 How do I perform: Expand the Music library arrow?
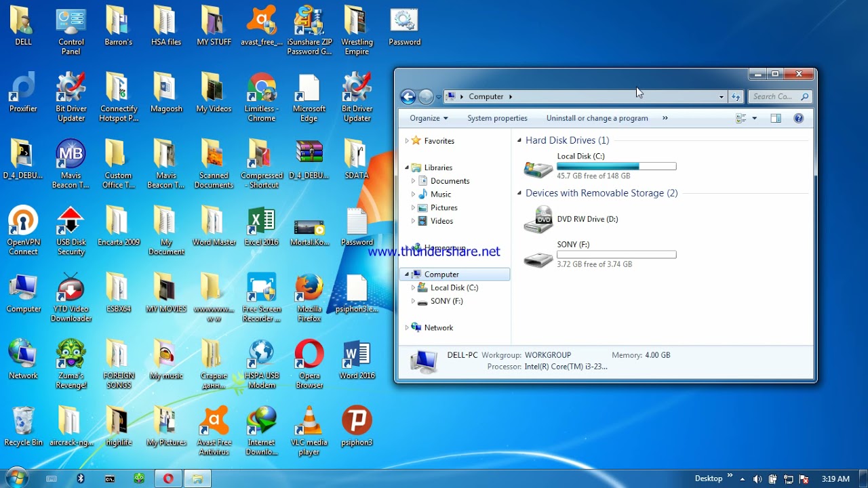point(413,195)
